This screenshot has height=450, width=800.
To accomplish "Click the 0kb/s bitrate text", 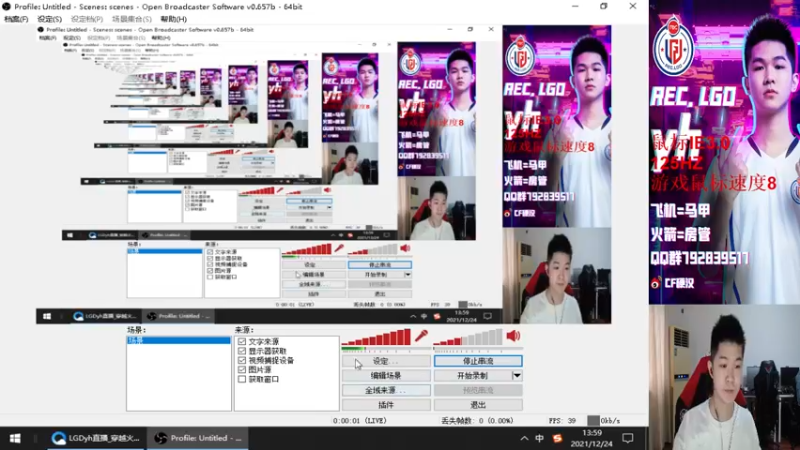I will coord(610,421).
